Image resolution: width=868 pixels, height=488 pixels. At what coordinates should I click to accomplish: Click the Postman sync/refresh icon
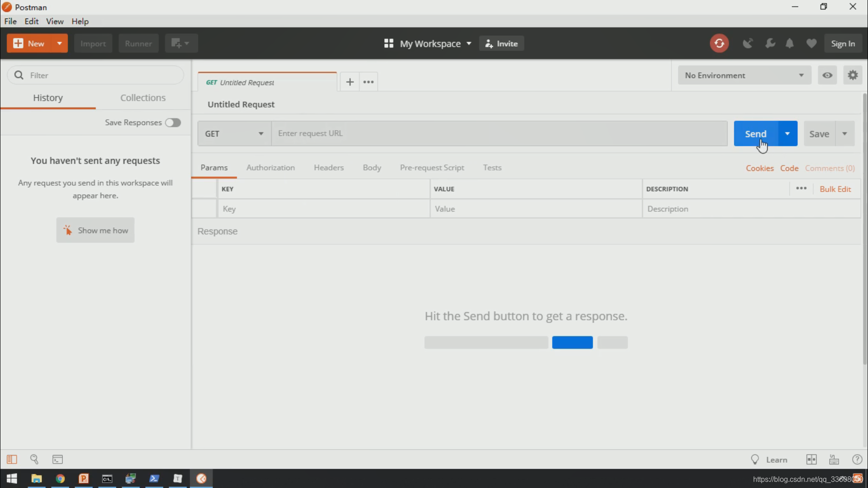[719, 43]
